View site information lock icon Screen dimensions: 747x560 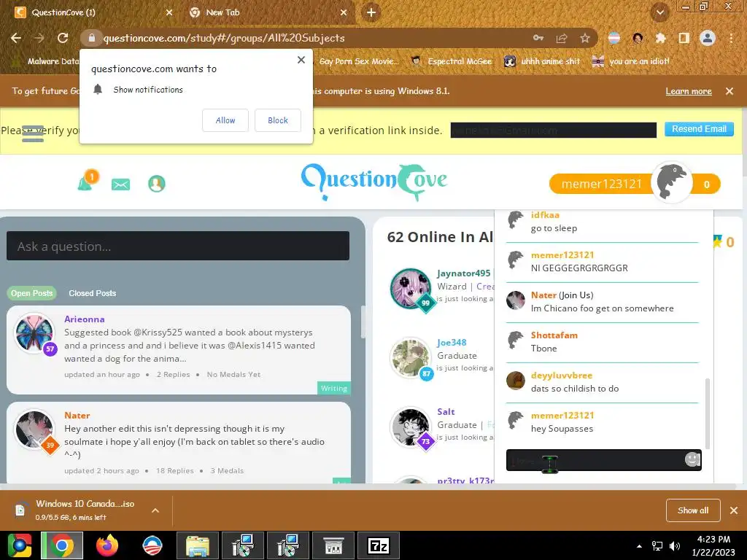coord(92,38)
